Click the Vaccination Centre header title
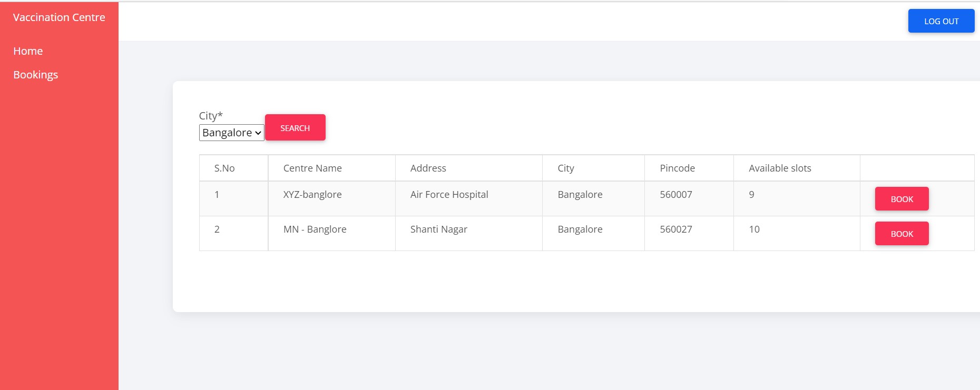The width and height of the screenshot is (980, 390). (59, 17)
